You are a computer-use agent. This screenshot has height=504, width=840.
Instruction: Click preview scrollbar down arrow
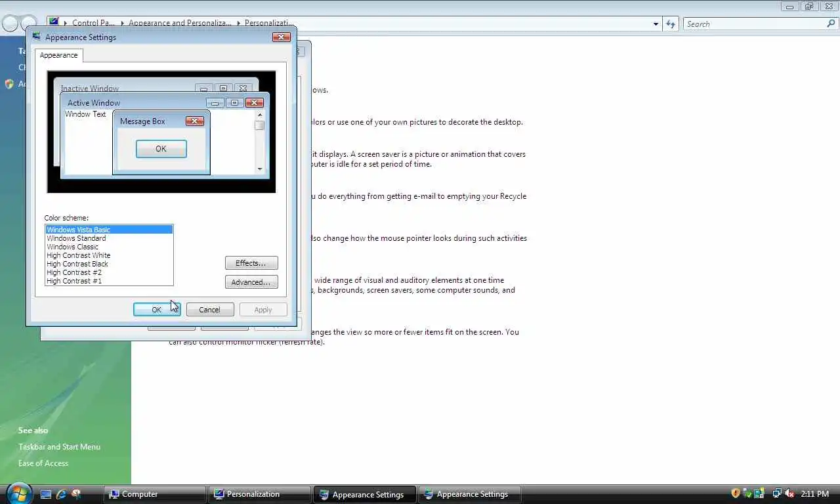[x=260, y=169]
